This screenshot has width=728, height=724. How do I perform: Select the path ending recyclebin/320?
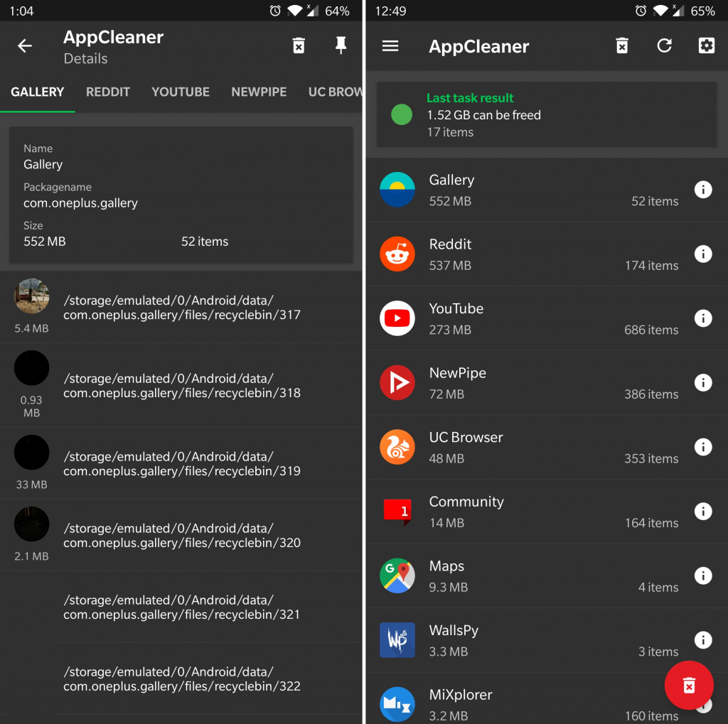point(181,535)
